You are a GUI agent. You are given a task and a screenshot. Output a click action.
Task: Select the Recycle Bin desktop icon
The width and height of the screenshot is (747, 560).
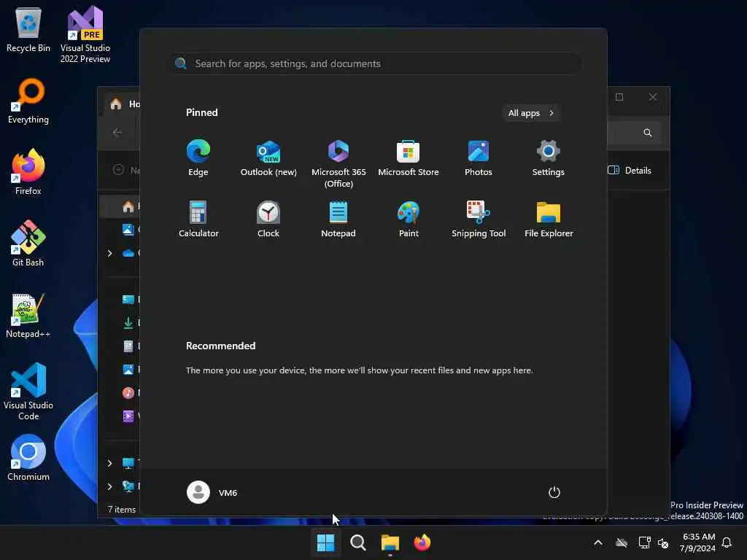(x=28, y=29)
